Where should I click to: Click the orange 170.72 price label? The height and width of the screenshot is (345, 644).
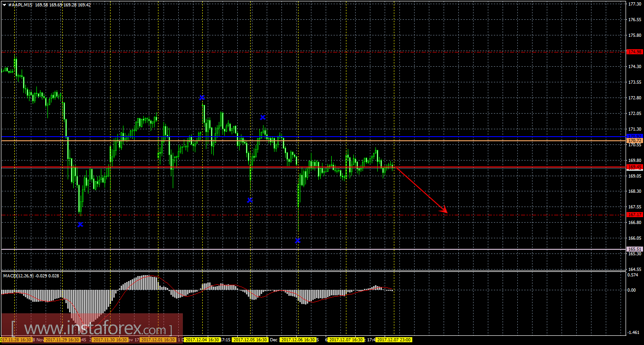pos(635,140)
